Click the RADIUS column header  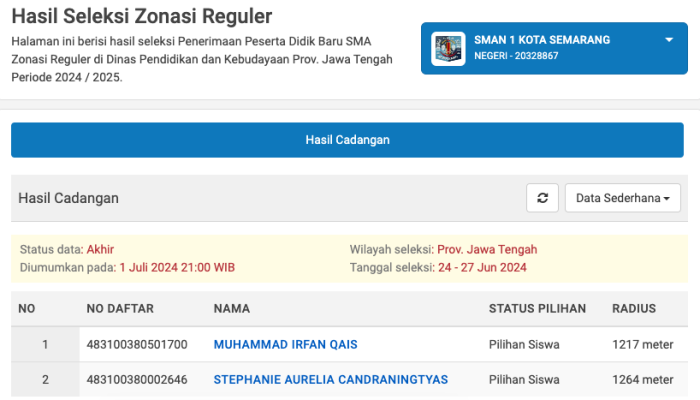[634, 308]
